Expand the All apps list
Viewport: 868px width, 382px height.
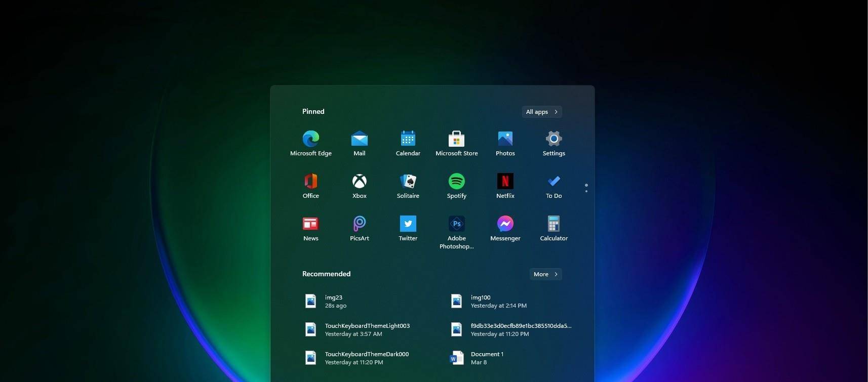(x=542, y=112)
